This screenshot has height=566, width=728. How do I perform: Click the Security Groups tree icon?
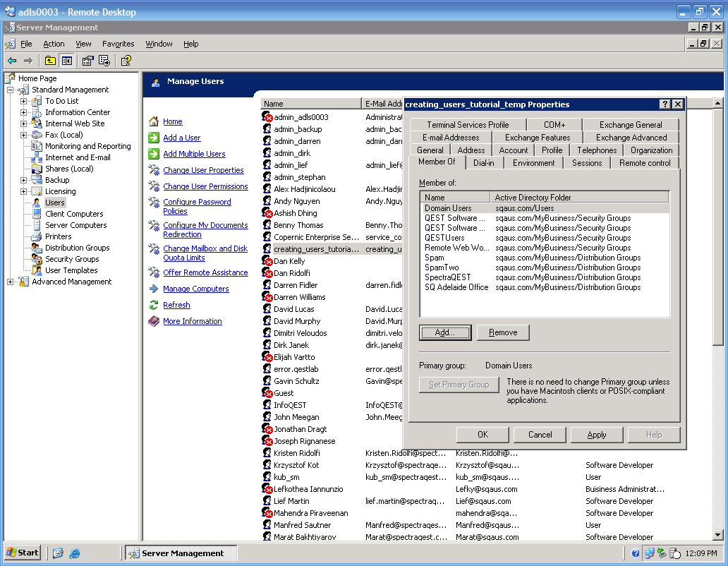coord(37,259)
